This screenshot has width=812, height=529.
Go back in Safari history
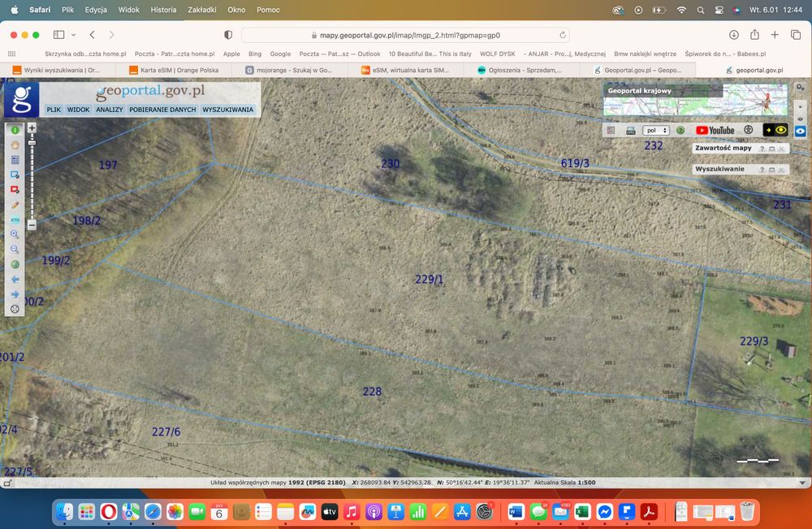(93, 35)
